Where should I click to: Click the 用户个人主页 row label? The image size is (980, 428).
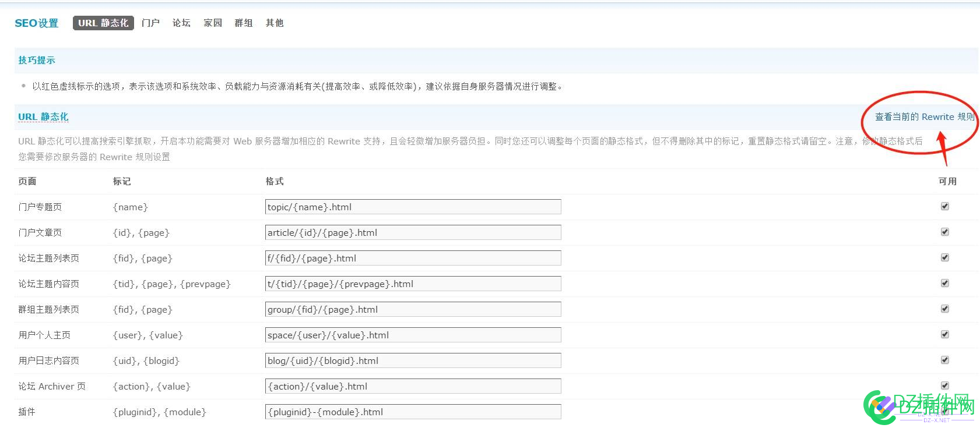[x=44, y=335]
